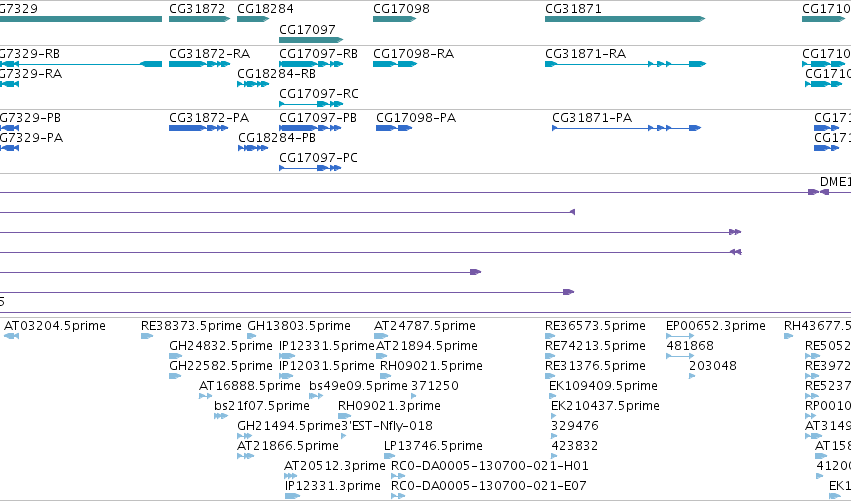Click the GH21494.5prime EST label
Screen dimensions: 851x501
tap(289, 426)
